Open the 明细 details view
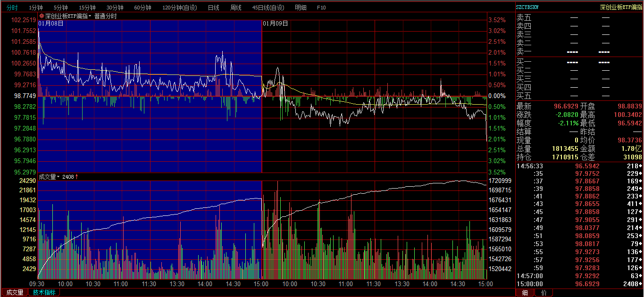This screenshot has height=297, width=644. click(x=300, y=8)
